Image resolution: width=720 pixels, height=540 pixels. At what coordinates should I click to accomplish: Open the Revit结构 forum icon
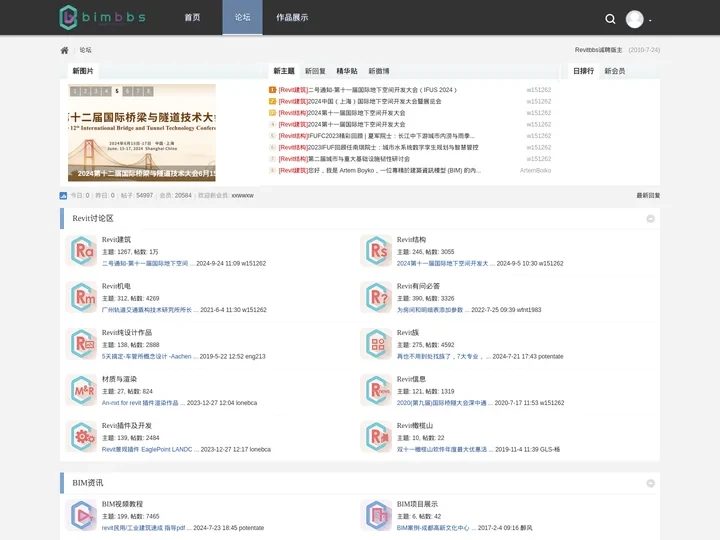pos(377,251)
